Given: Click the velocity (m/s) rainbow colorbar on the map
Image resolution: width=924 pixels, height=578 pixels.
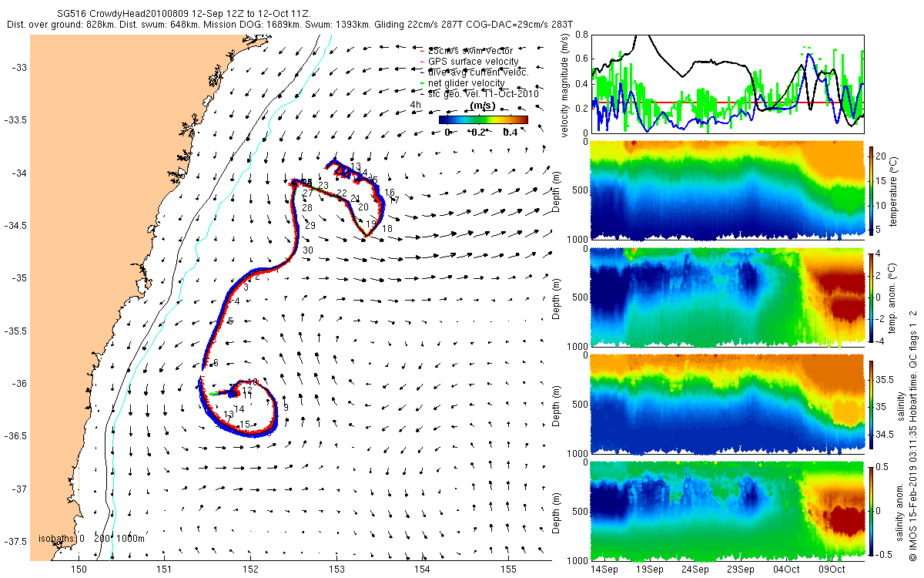Looking at the screenshot, I should click(484, 119).
